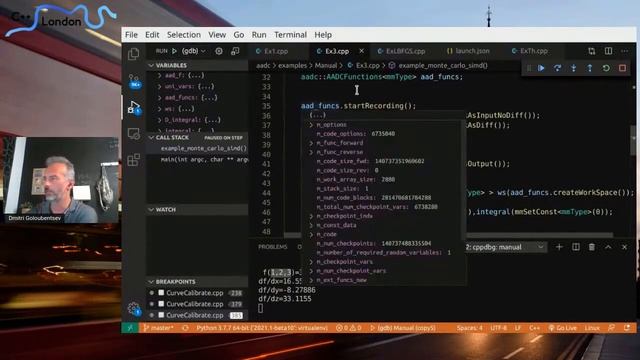Open the Go menu
640x360 pixels.
pyautogui.click(x=239, y=35)
